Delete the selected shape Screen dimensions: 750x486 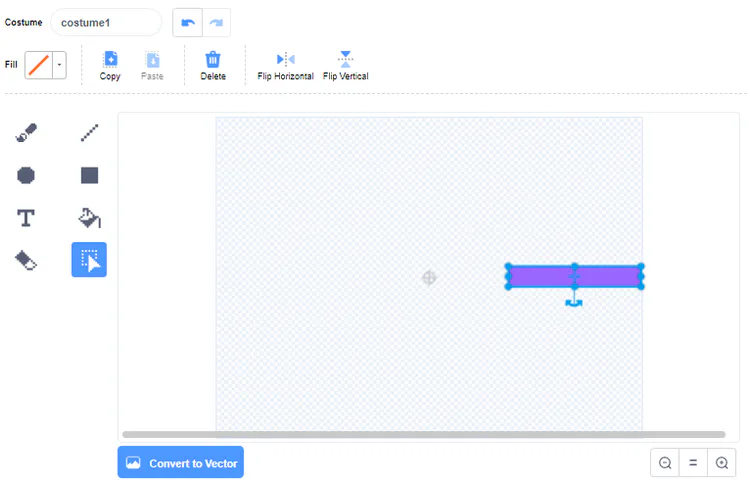click(x=213, y=66)
